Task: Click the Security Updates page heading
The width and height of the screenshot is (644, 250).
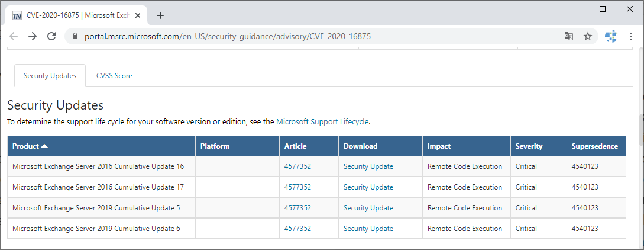Action: point(56,105)
